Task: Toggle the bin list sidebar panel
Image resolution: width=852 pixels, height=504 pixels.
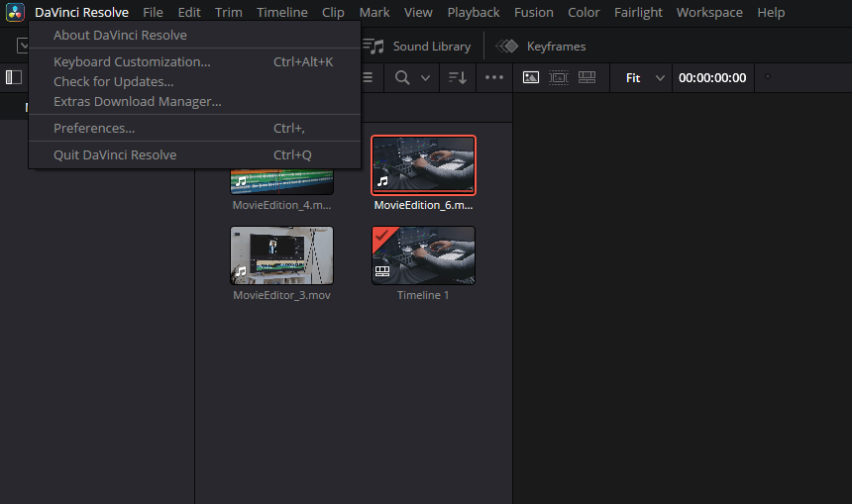Action: coord(14,77)
